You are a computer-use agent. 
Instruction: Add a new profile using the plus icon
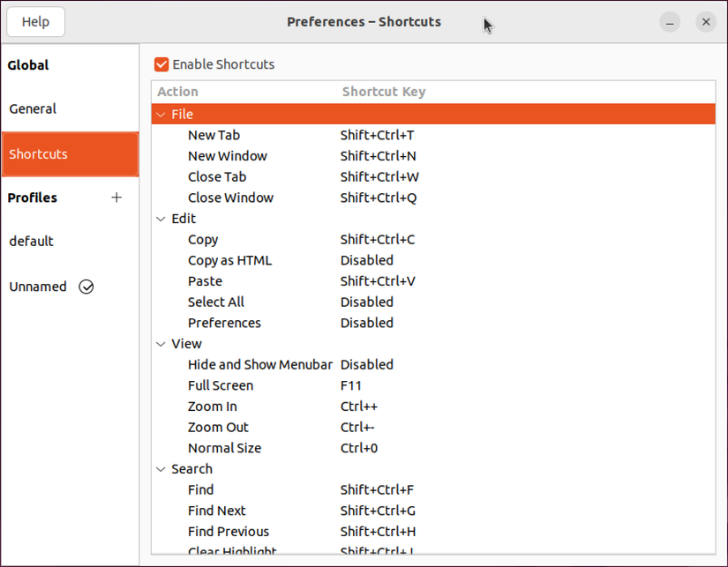pos(116,198)
